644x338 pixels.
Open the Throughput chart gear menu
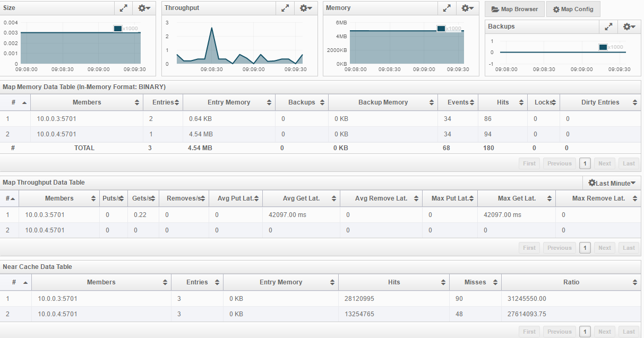point(306,8)
